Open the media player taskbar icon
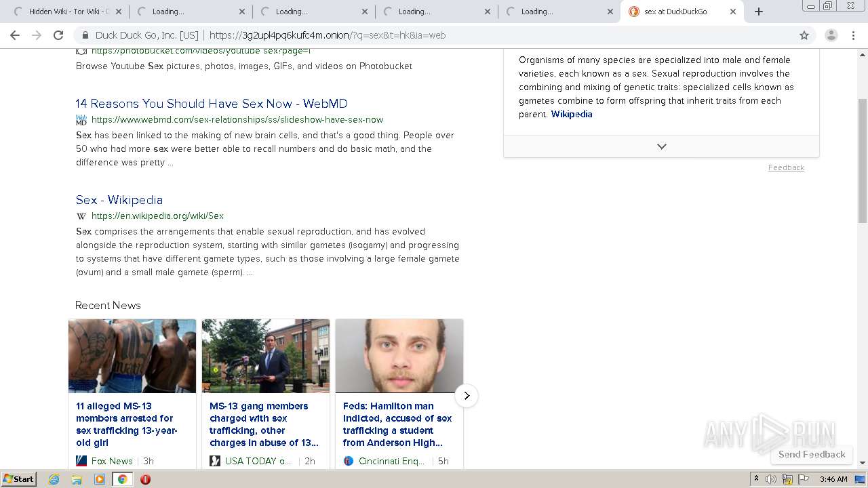This screenshot has width=868, height=488. coord(100,479)
